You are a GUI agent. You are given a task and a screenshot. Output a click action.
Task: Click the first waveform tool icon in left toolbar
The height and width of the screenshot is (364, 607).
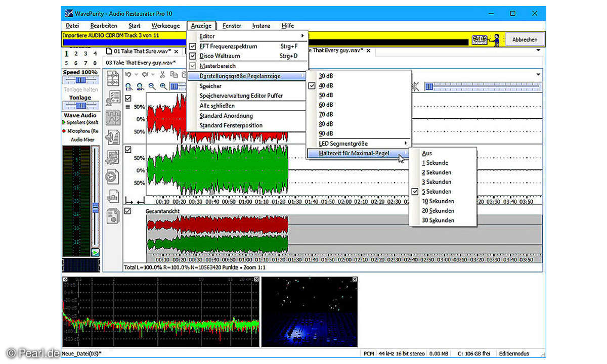[112, 79]
